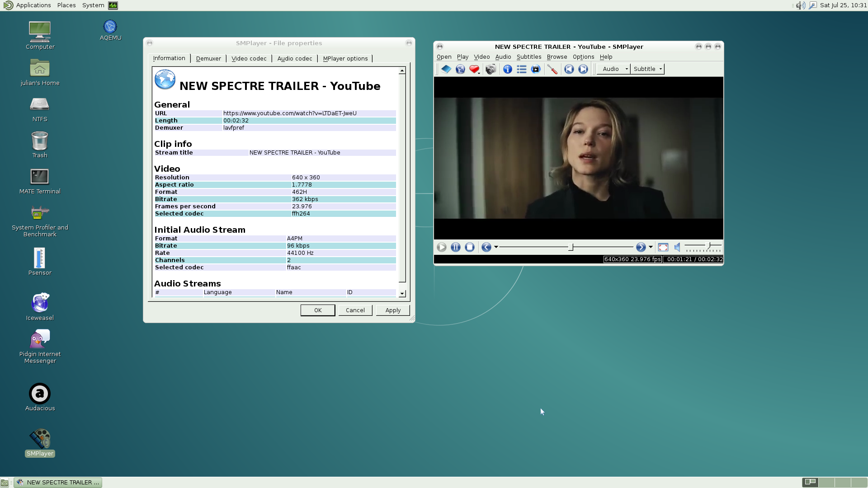868x488 pixels.
Task: Click the scroll down arrow in Information panel
Action: point(402,294)
